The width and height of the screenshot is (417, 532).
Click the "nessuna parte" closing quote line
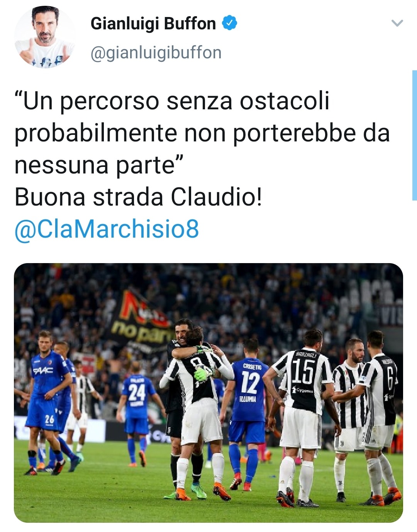(99, 165)
